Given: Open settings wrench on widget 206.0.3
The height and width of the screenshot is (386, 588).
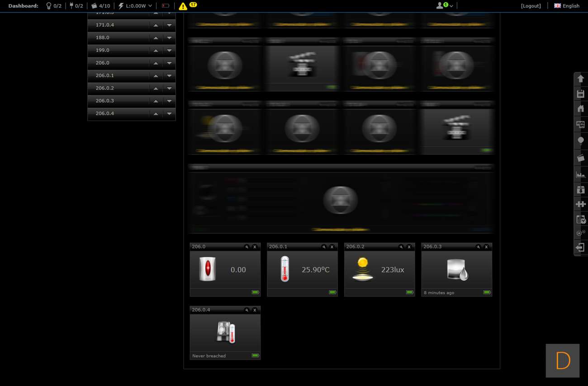Looking at the screenshot, I should tap(478, 247).
